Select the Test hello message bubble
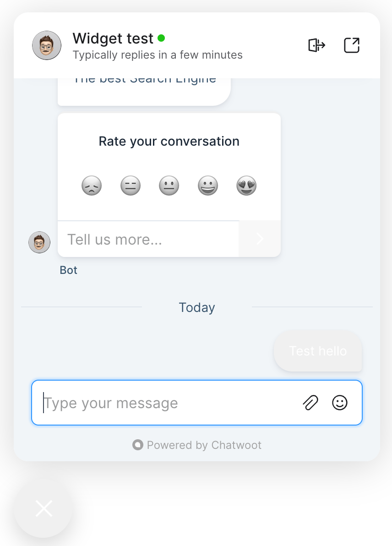392x546 pixels. click(x=318, y=351)
